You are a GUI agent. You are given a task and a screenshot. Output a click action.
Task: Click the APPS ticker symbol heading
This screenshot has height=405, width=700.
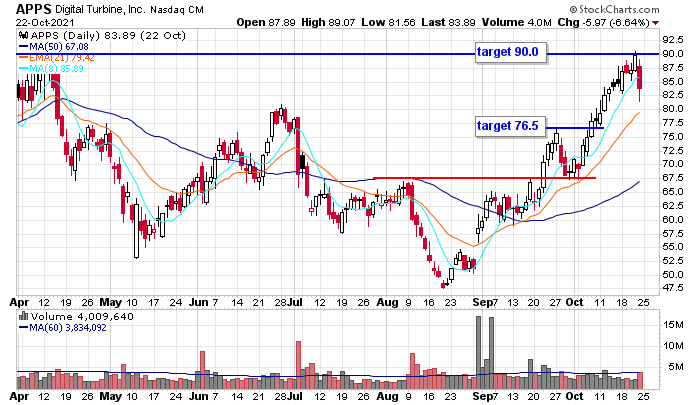tap(33, 9)
